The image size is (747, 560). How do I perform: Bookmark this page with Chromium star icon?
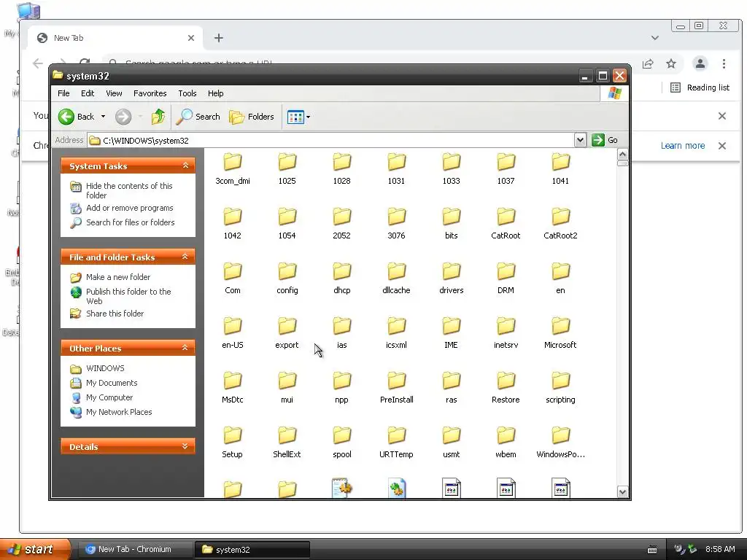click(671, 64)
